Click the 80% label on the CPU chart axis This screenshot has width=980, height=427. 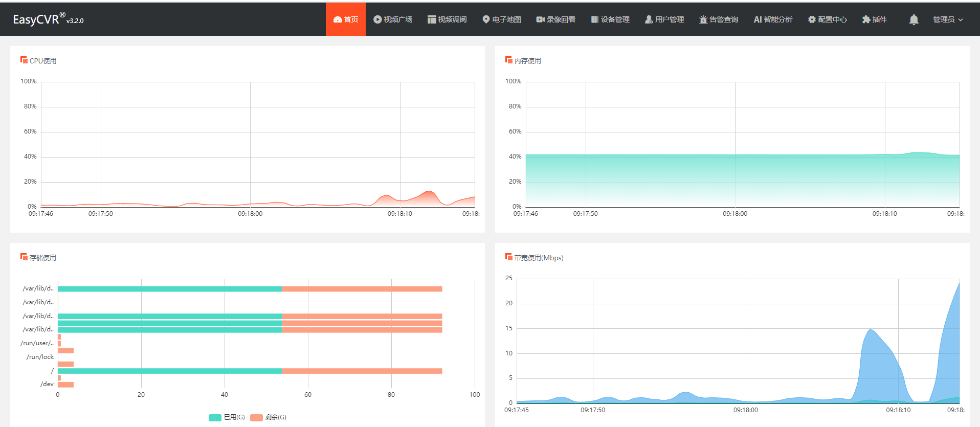[30, 106]
